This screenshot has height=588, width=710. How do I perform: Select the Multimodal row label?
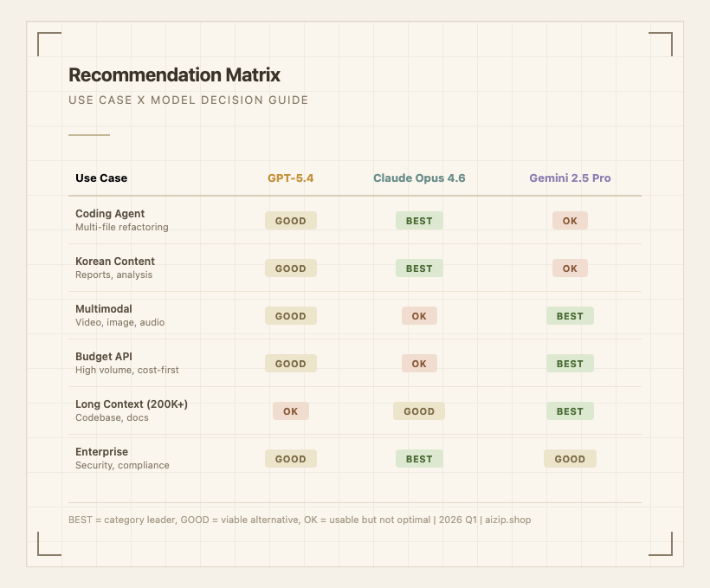click(x=104, y=309)
